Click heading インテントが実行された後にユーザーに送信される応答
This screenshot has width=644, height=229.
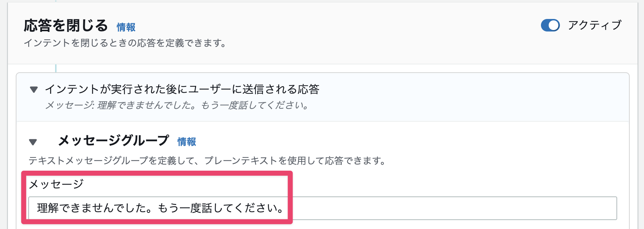[182, 89]
